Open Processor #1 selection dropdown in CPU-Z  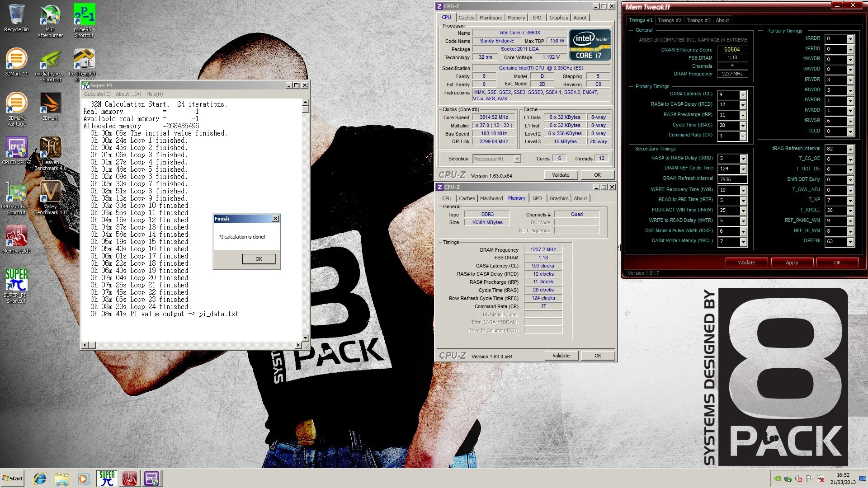click(x=517, y=159)
